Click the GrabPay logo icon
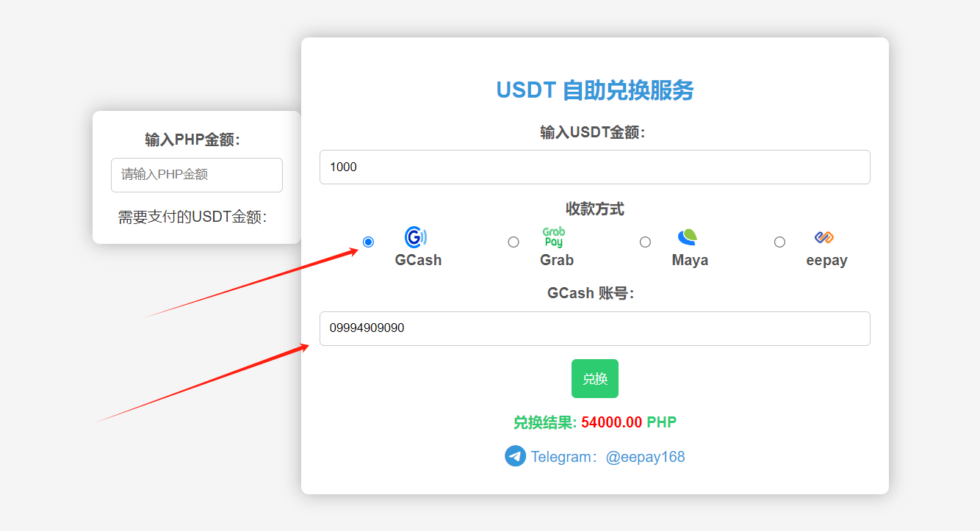The height and width of the screenshot is (531, 980). pos(554,237)
